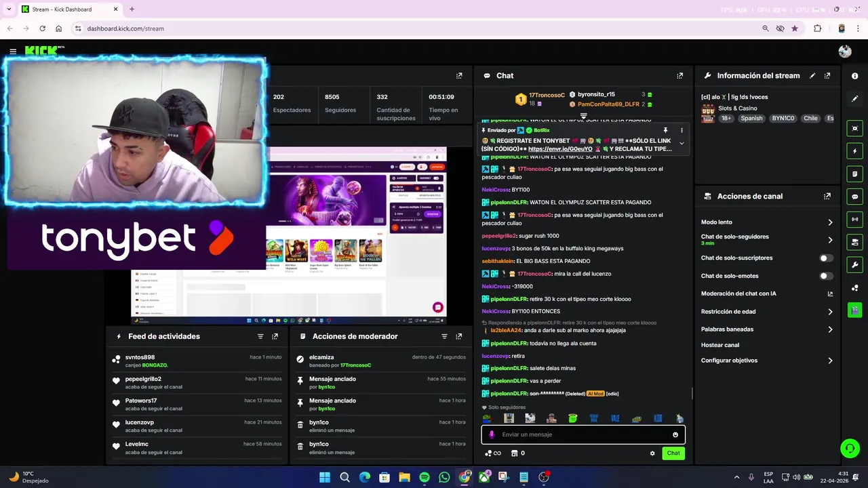Toggle wrench stream info widget
The height and width of the screenshot is (488, 868).
tap(854, 265)
